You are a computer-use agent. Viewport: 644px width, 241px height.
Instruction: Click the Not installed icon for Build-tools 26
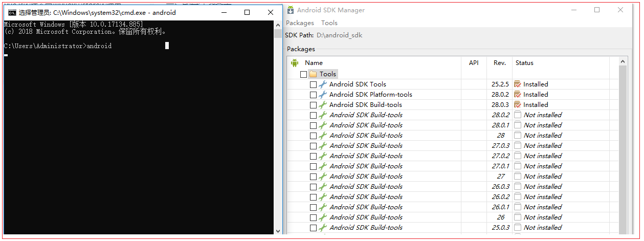(518, 217)
